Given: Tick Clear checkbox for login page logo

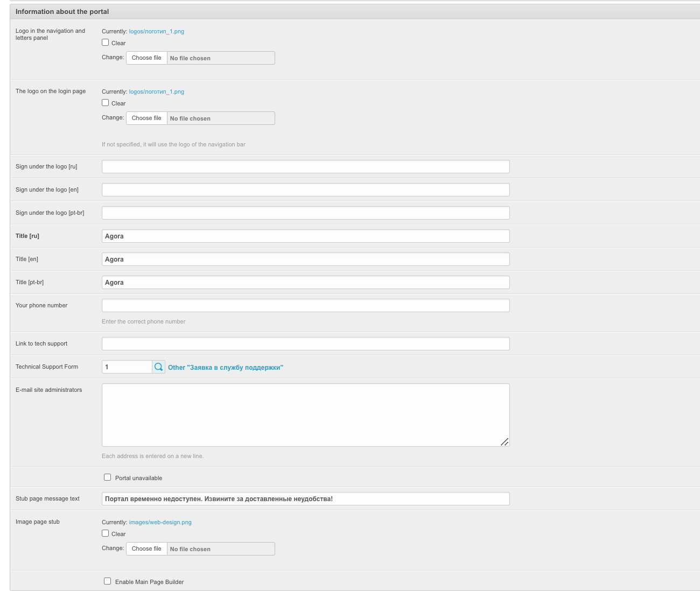Looking at the screenshot, I should pos(106,103).
